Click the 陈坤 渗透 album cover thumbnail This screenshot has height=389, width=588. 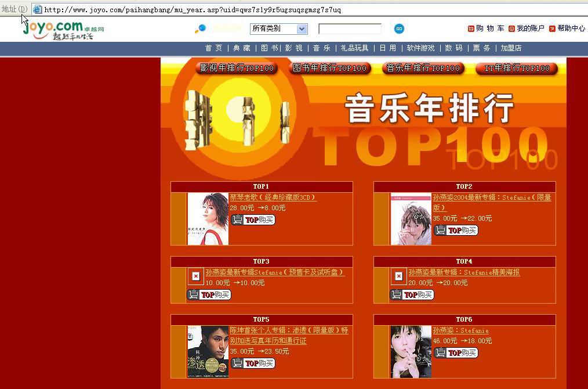coord(208,352)
